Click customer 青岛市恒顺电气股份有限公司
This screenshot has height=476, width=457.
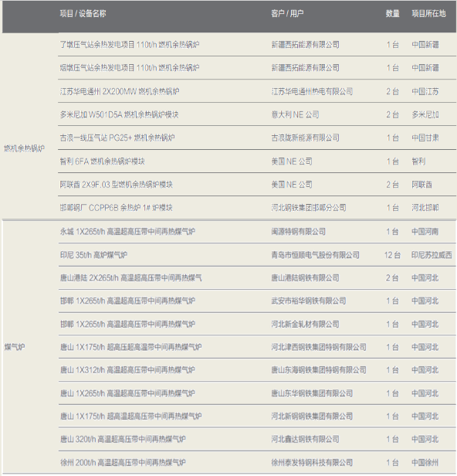coord(316,255)
